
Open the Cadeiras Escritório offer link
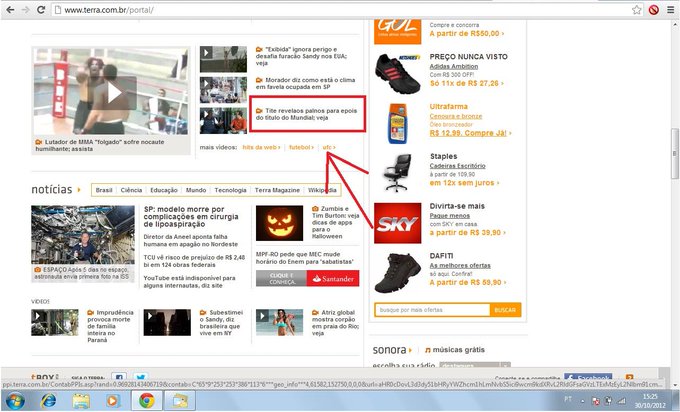click(458, 166)
